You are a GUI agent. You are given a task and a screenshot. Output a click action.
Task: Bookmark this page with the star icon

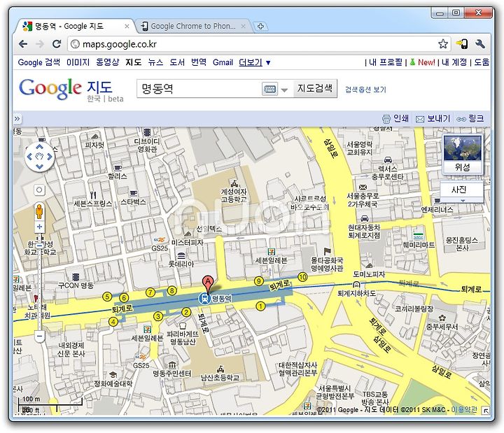click(443, 43)
